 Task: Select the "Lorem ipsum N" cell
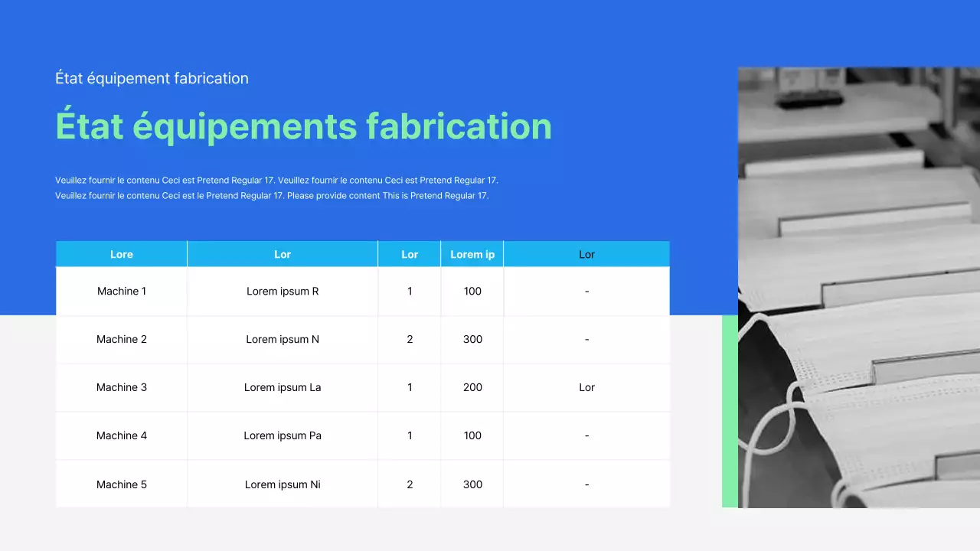(x=282, y=339)
